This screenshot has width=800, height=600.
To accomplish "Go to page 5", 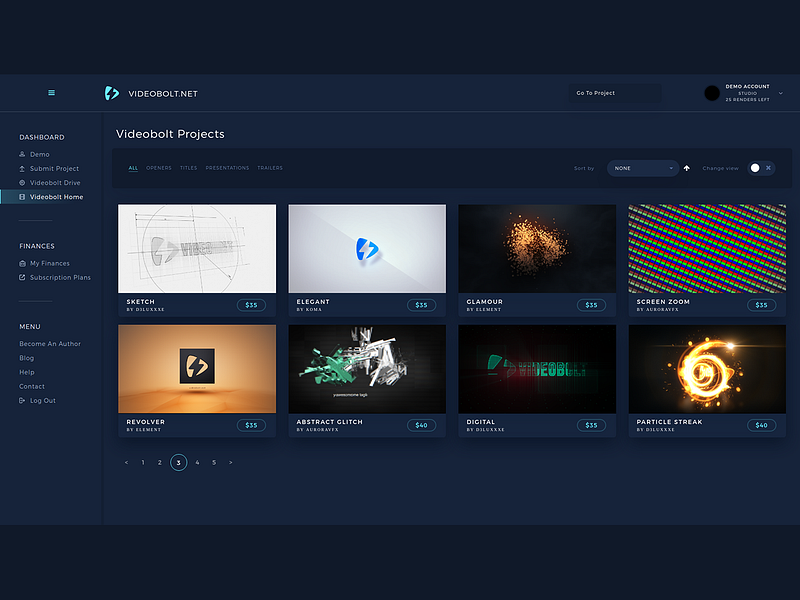I will (x=214, y=463).
